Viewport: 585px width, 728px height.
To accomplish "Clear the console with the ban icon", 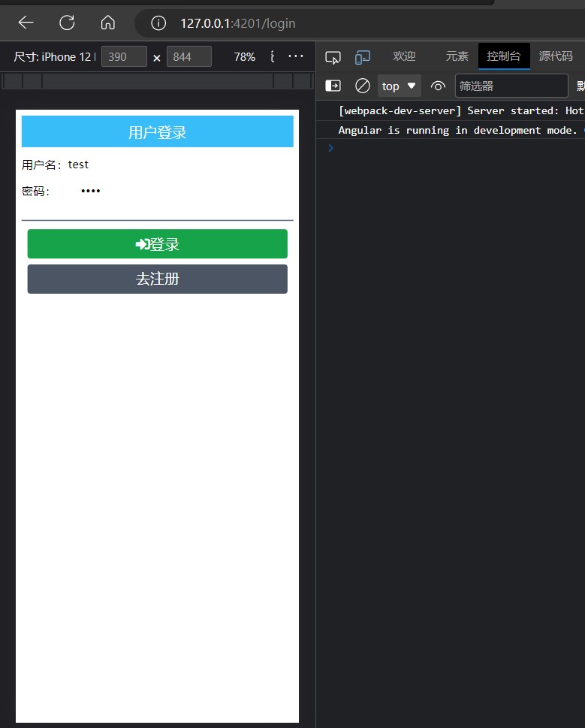I will [362, 86].
